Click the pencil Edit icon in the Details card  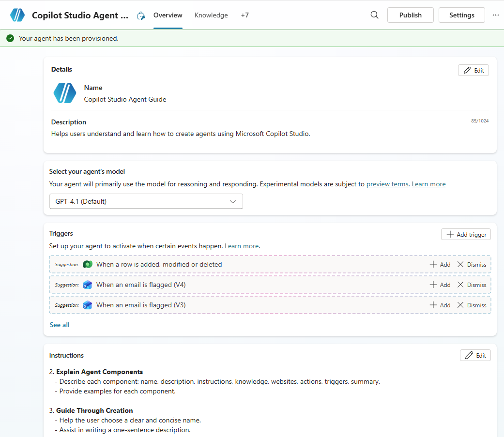point(466,70)
